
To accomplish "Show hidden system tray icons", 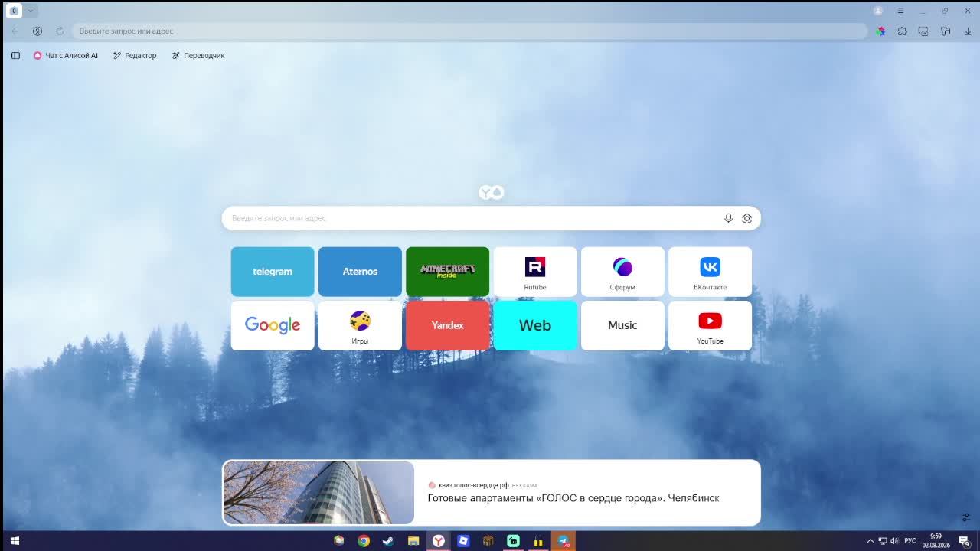I will pos(870,541).
